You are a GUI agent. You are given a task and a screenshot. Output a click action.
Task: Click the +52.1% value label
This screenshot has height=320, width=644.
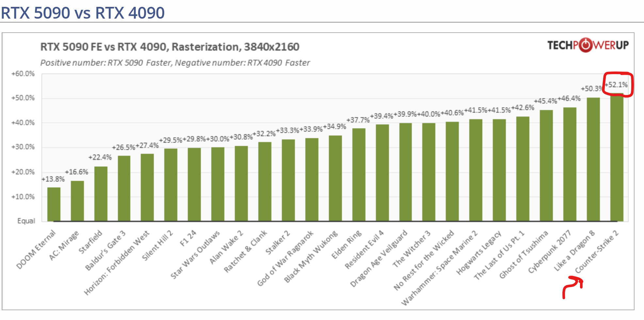point(616,85)
